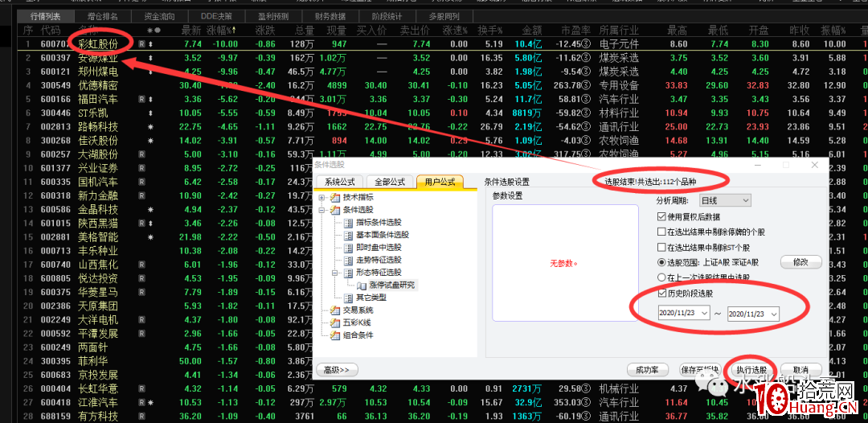
Task: Click the 取消 button
Action: coord(801,370)
